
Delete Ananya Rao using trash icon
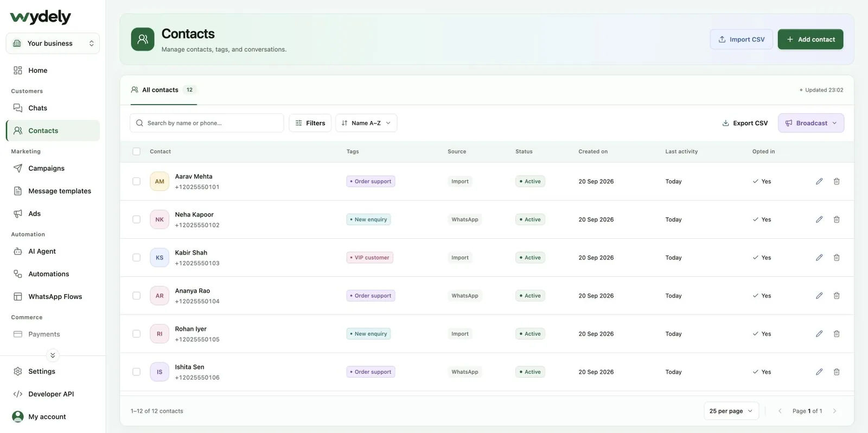tap(837, 296)
